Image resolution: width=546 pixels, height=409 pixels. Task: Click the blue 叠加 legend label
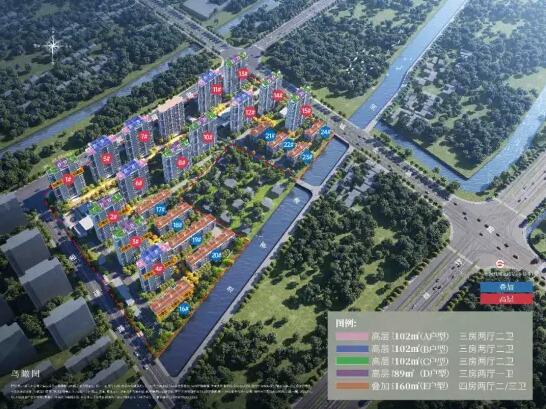click(506, 287)
